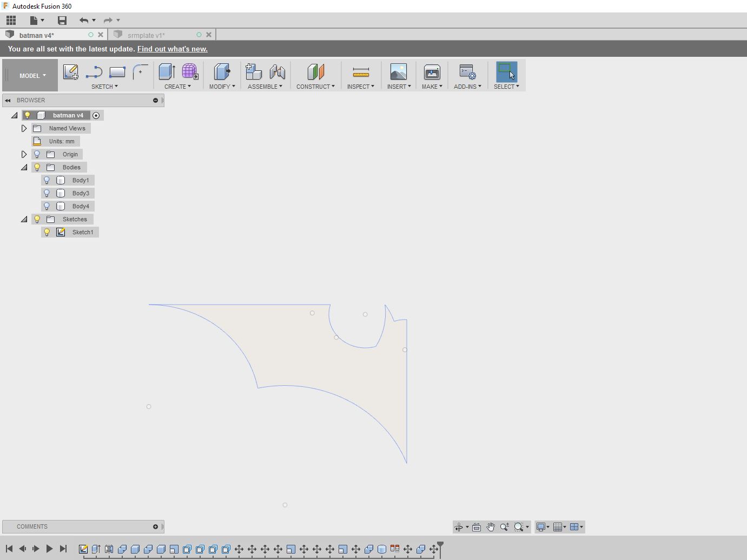
Task: Click the Press Pull modify icon
Action: coord(222,72)
